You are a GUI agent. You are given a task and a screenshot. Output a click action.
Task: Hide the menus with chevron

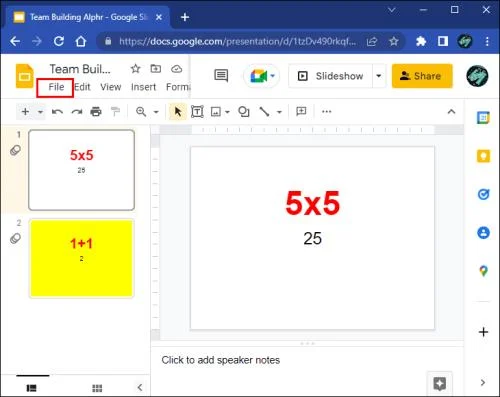(451, 112)
